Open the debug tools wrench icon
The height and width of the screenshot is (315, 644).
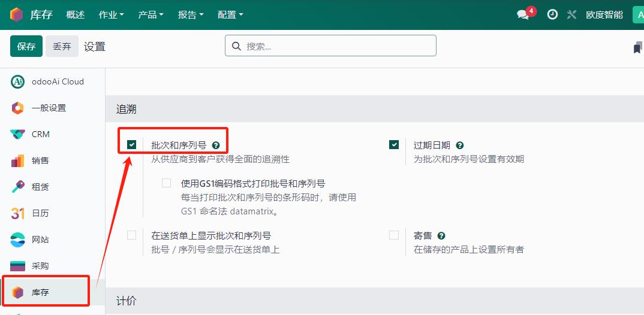tap(571, 15)
